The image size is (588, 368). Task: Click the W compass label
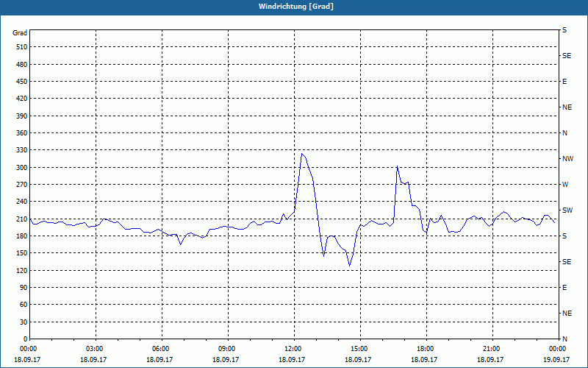[x=565, y=185]
